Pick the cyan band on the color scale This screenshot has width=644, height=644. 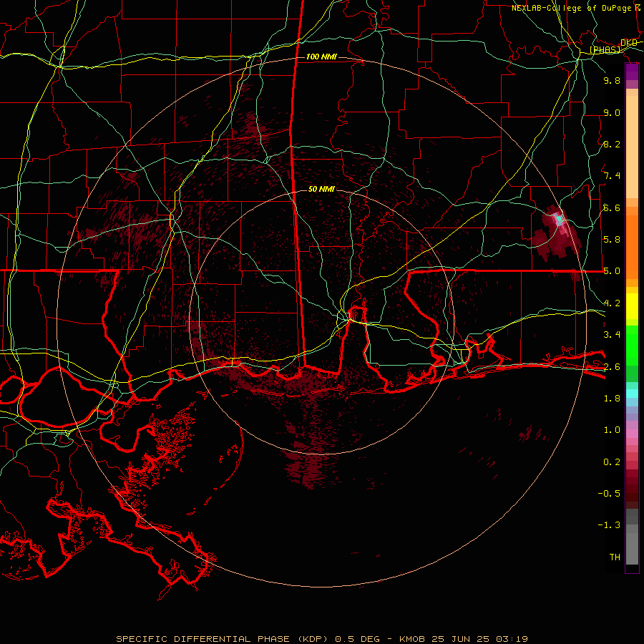632,393
